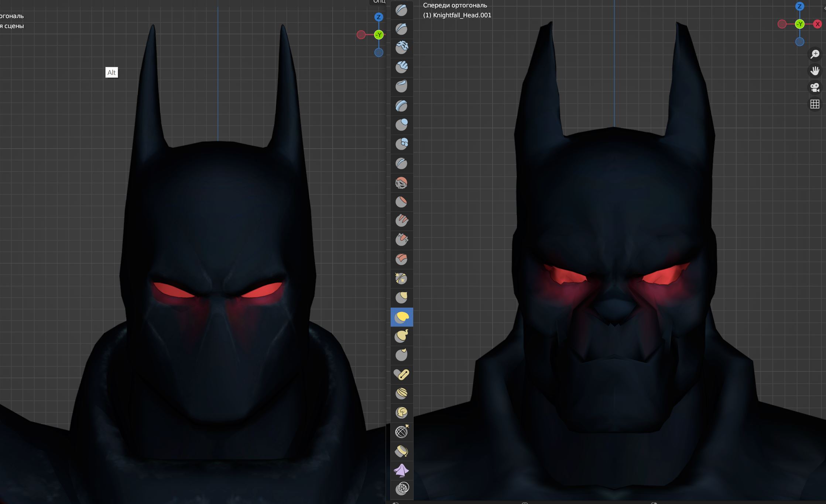Choose the Multiplane Scrape brush
This screenshot has width=826, height=504.
401,259
